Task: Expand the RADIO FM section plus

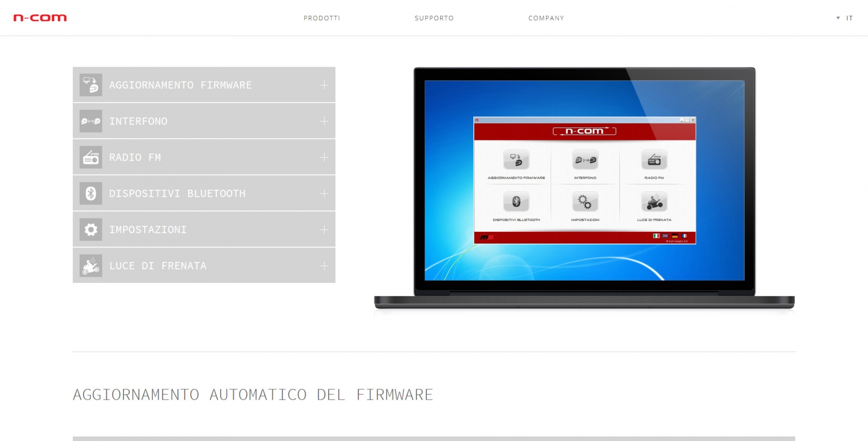Action: [324, 157]
